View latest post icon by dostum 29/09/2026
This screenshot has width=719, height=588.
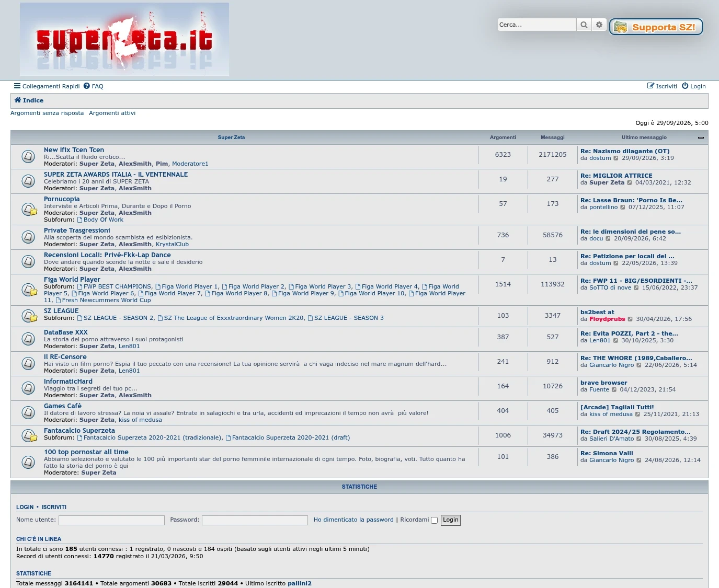[616, 158]
